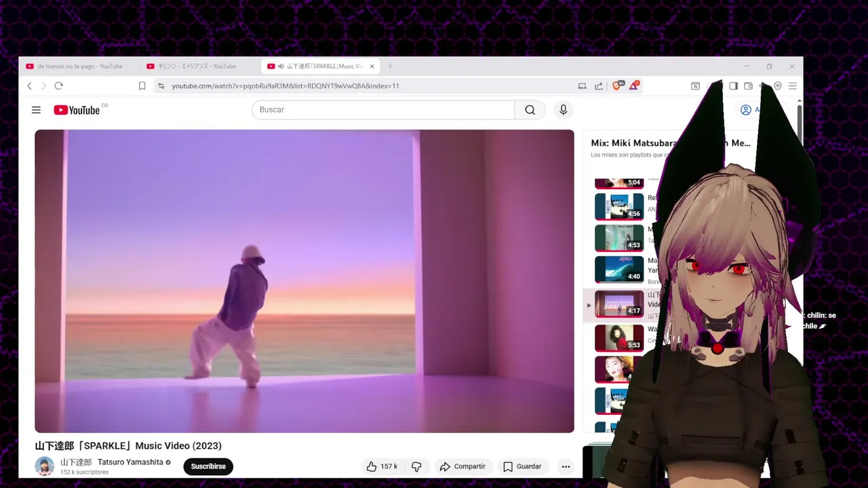Open playlist video with 5:04 duration
The width and height of the screenshot is (868, 488).
point(619,183)
